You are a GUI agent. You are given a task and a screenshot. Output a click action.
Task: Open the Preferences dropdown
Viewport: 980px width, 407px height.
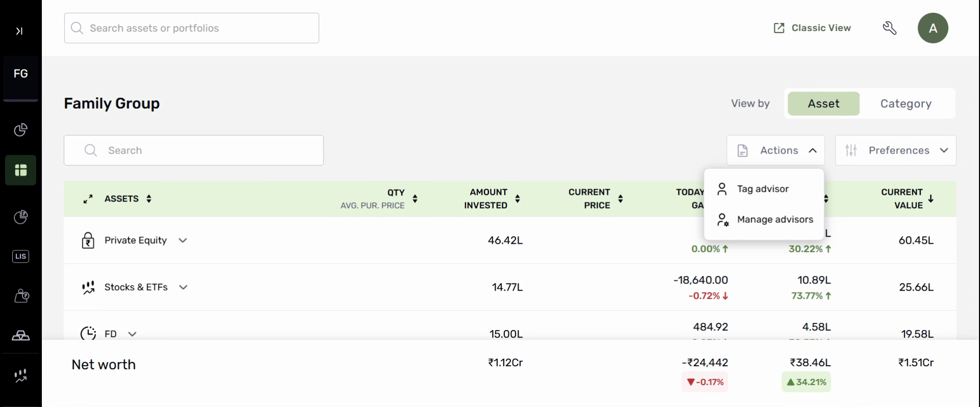895,150
